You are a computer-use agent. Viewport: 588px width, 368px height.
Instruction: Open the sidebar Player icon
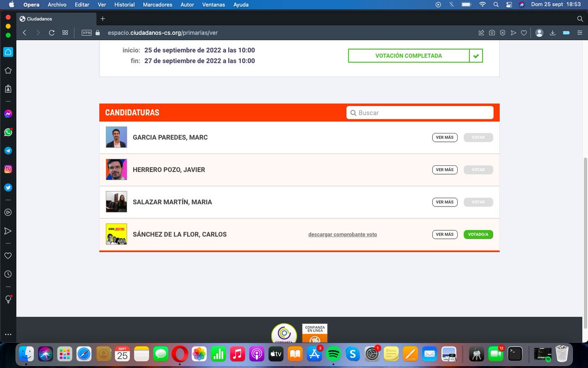(x=8, y=212)
